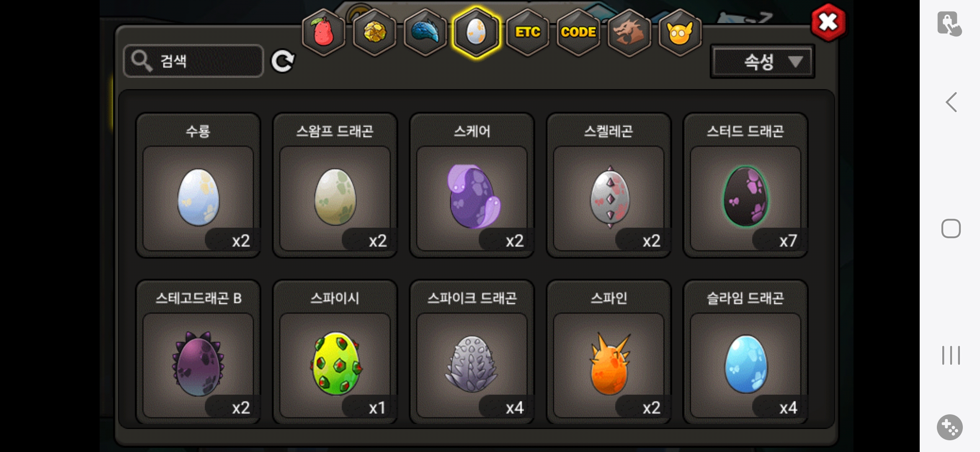Select the 스터드 드래곤 egg x7

click(745, 185)
